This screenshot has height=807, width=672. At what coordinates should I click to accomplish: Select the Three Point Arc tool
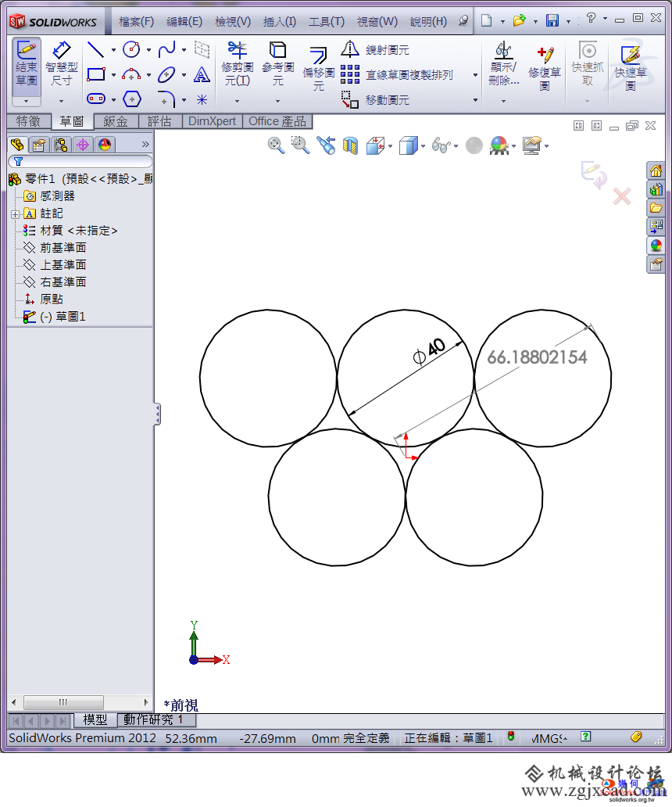click(131, 74)
